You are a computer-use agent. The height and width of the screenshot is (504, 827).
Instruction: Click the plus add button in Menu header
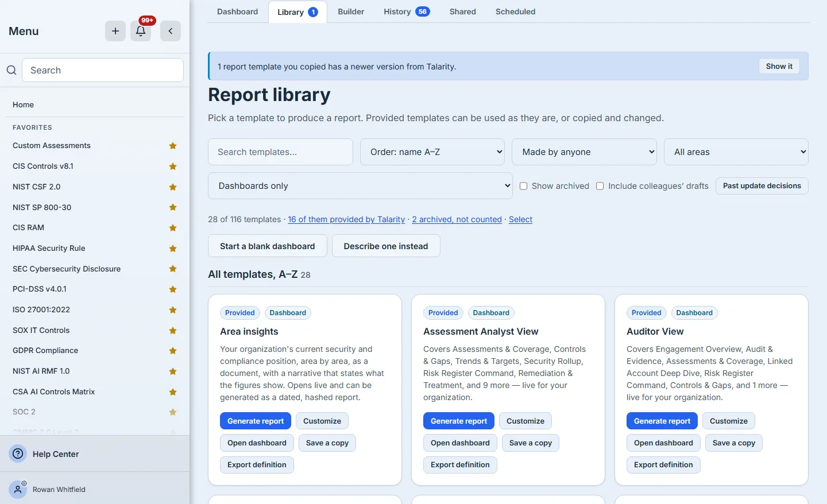point(115,31)
